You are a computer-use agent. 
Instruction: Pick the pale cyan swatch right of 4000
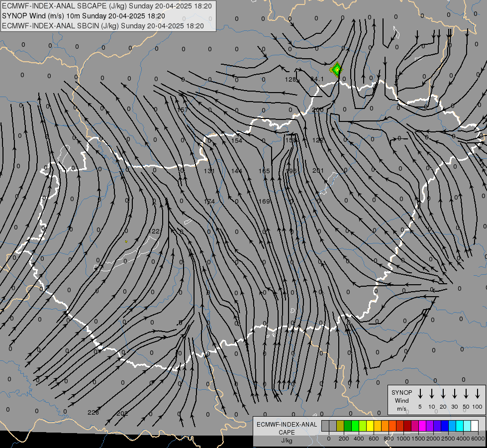pyautogui.click(x=467, y=426)
